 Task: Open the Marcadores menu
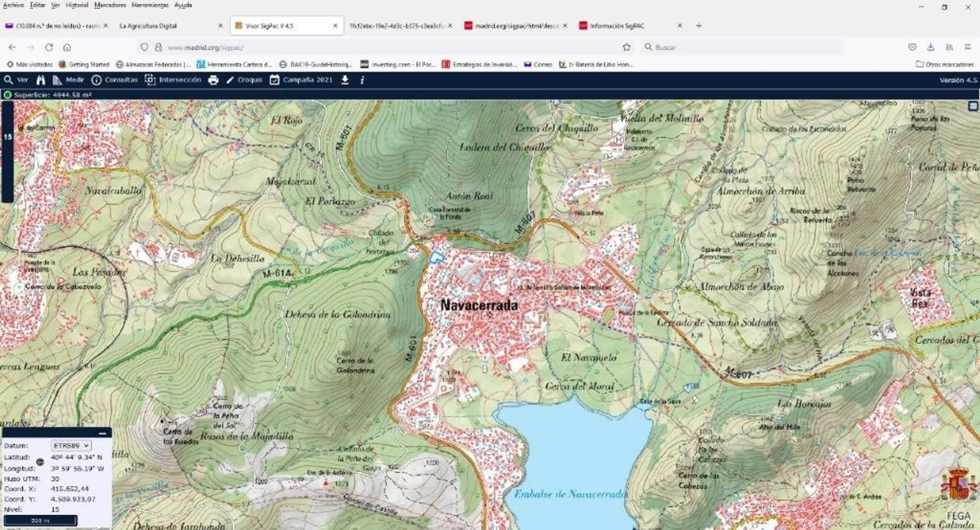pyautogui.click(x=110, y=5)
